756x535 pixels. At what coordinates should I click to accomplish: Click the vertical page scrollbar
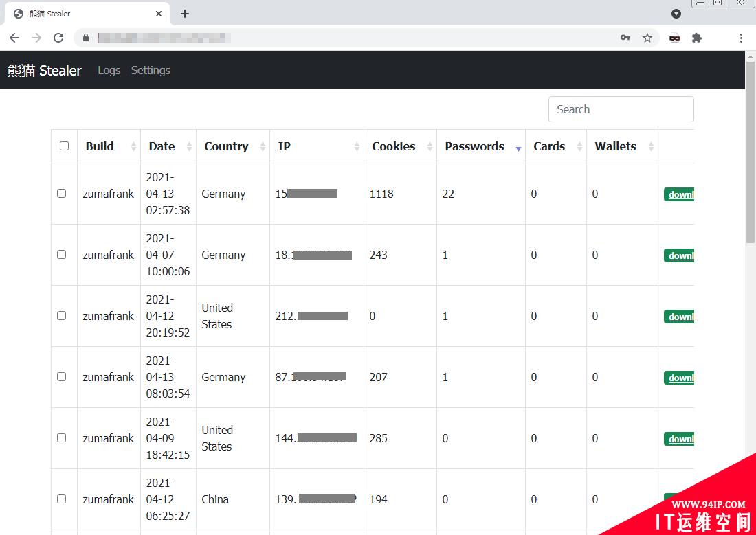click(751, 152)
